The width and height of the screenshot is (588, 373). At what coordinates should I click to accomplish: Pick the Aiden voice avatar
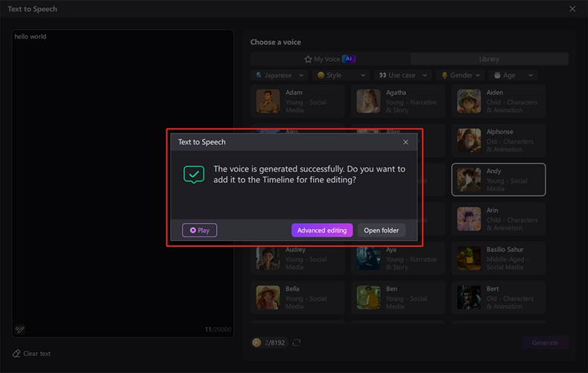click(x=469, y=101)
